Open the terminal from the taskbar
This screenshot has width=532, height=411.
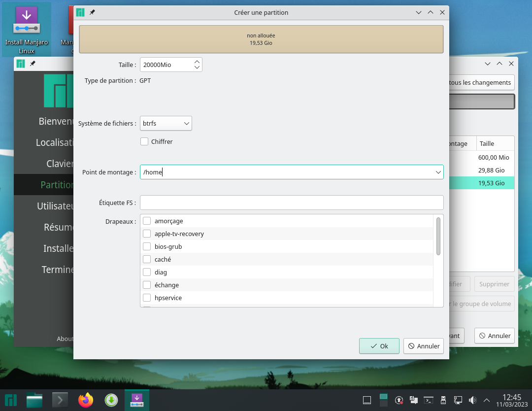(60, 400)
